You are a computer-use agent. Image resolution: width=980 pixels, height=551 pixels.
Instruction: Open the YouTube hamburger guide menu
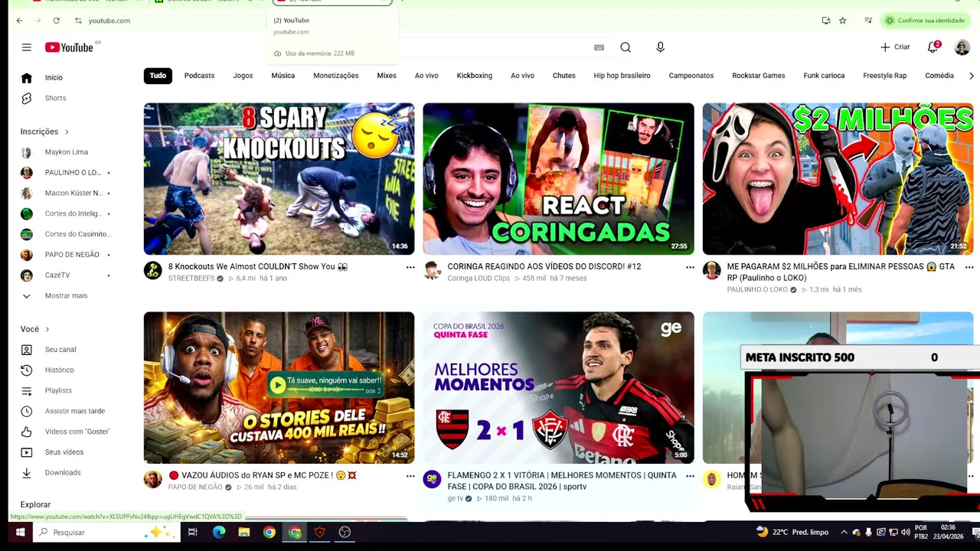coord(27,47)
